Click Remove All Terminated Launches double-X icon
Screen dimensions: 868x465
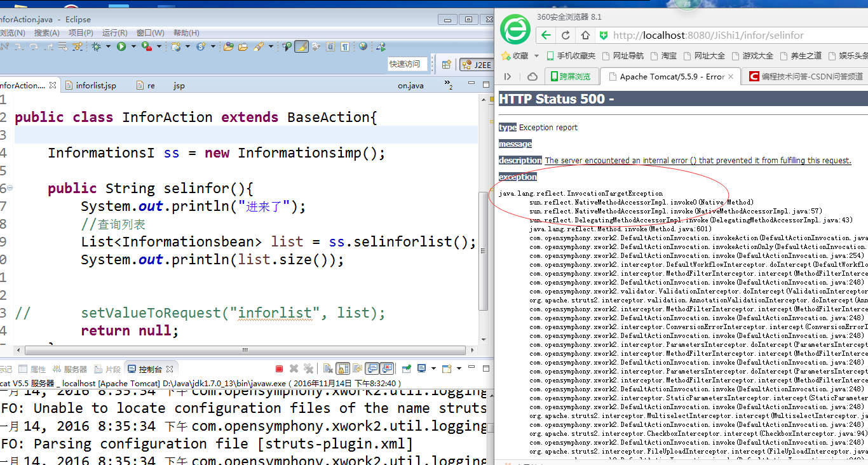(308, 368)
